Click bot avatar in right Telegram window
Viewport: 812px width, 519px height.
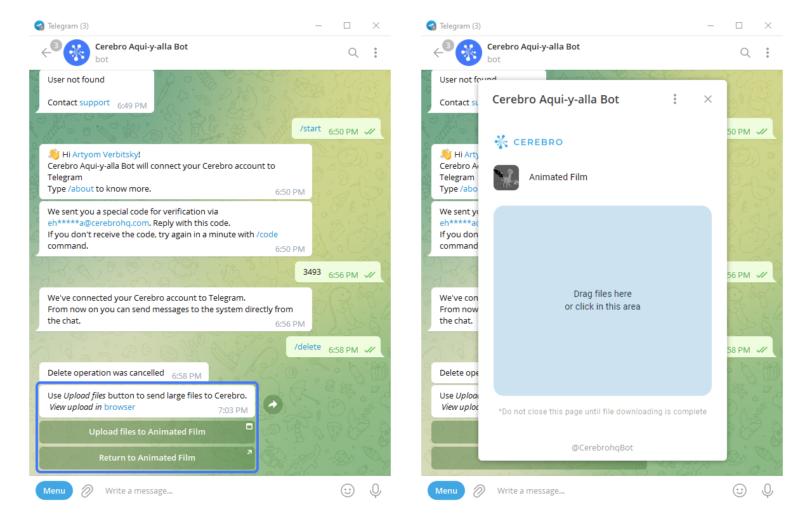point(469,53)
